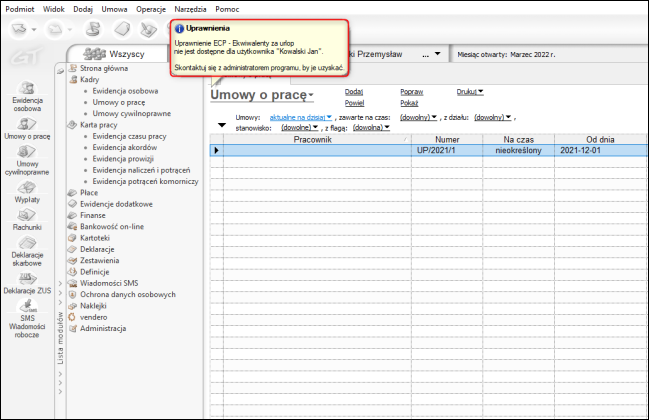
Task: Open the 'z działu' dowolny dropdown
Action: tap(493, 118)
